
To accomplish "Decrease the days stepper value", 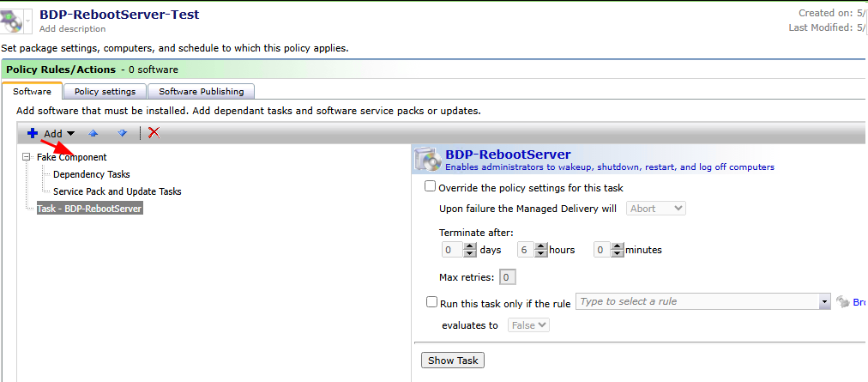I will coord(470,253).
